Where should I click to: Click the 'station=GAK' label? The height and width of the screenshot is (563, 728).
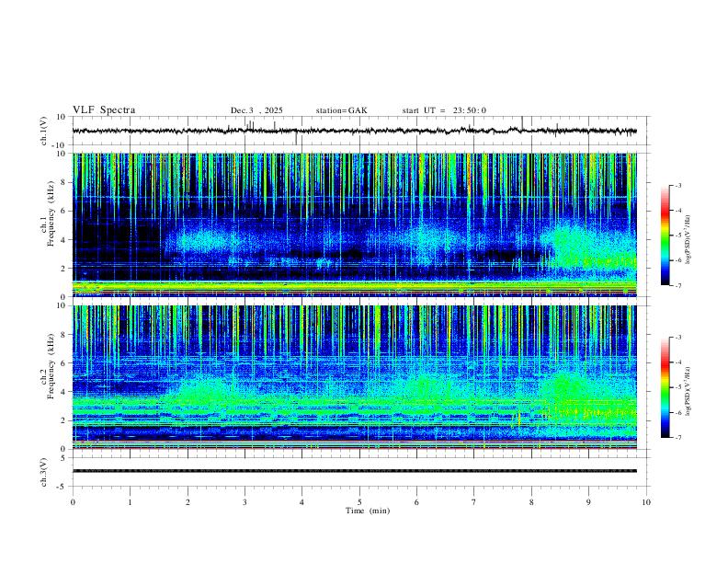coord(341,110)
